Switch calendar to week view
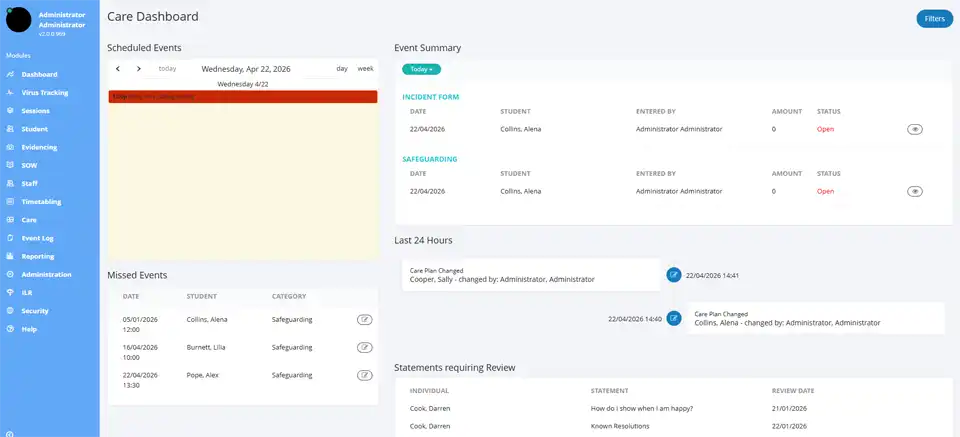Image resolution: width=960 pixels, height=437 pixels. [x=366, y=69]
